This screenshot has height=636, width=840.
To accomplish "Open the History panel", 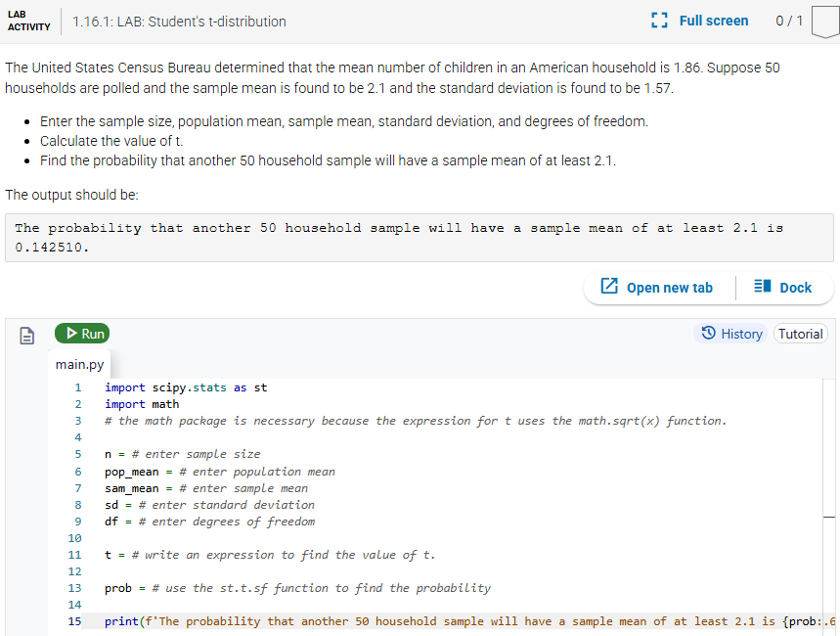I will tap(731, 334).
